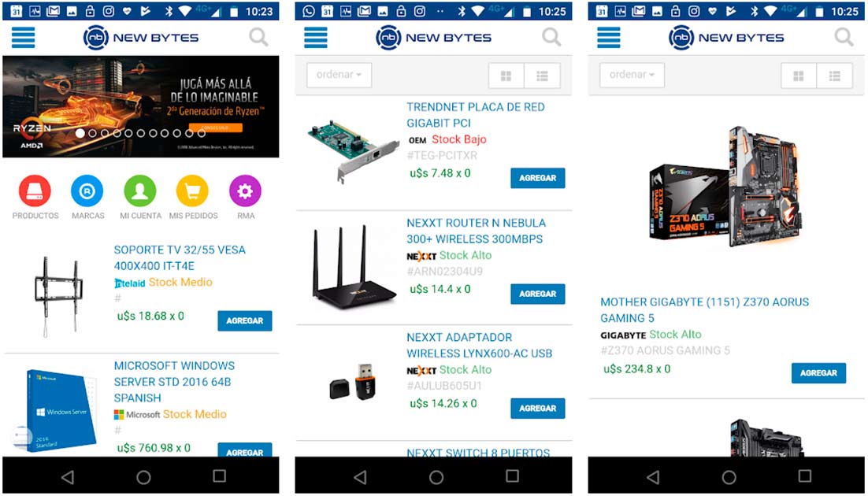
Task: Open Z370 Aorus Gaming 5 product image
Action: click(x=725, y=187)
